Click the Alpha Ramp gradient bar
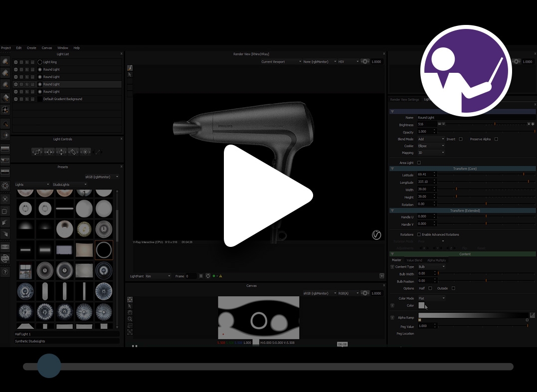This screenshot has height=392, width=537. [x=473, y=315]
